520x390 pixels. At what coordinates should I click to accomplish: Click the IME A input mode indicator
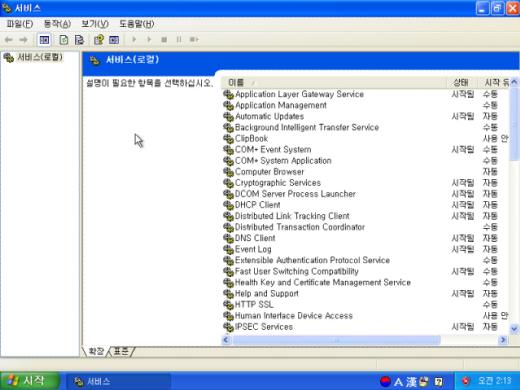tap(398, 381)
